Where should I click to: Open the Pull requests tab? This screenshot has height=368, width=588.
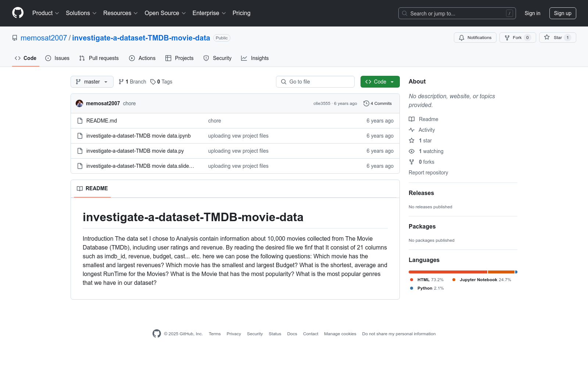99,58
